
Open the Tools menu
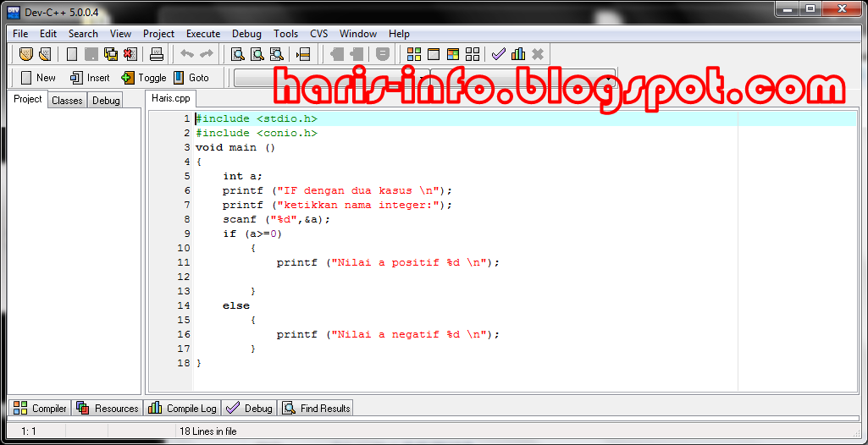click(285, 34)
